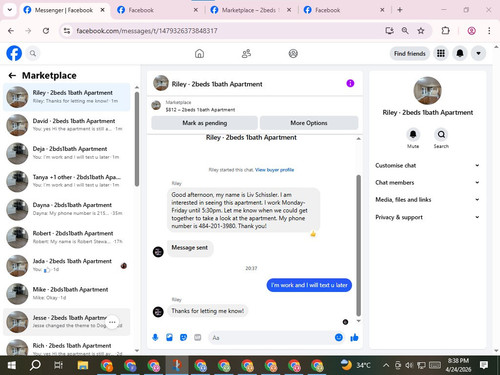500x375 pixels.
Task: Open Rich - 2beds 1bath Apartment chat
Action: 67,347
